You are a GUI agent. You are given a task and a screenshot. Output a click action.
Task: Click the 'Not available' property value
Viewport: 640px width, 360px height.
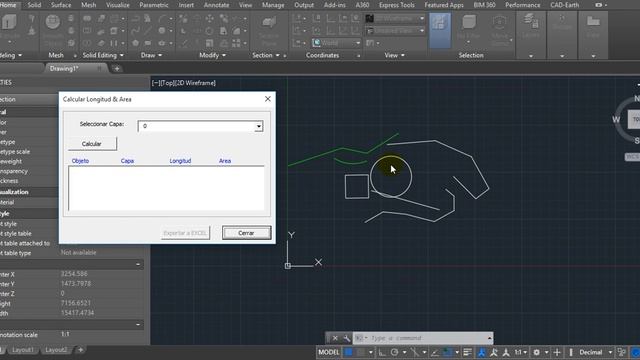pos(78,253)
